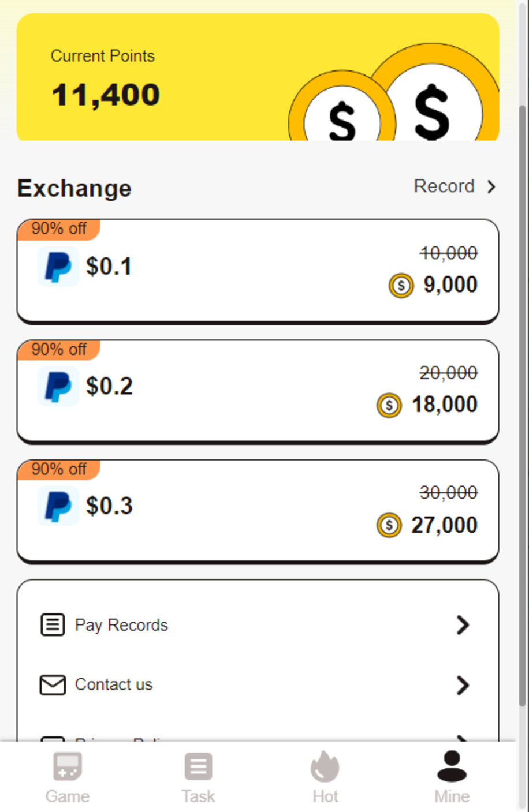Click the Contact us envelope icon
Viewport: 529px width, 812px height.
[x=53, y=685]
